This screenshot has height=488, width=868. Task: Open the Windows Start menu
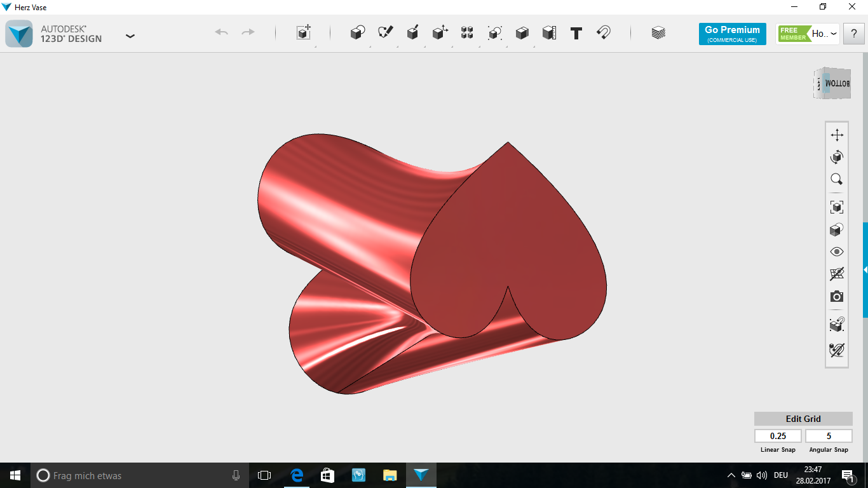coord(15,475)
